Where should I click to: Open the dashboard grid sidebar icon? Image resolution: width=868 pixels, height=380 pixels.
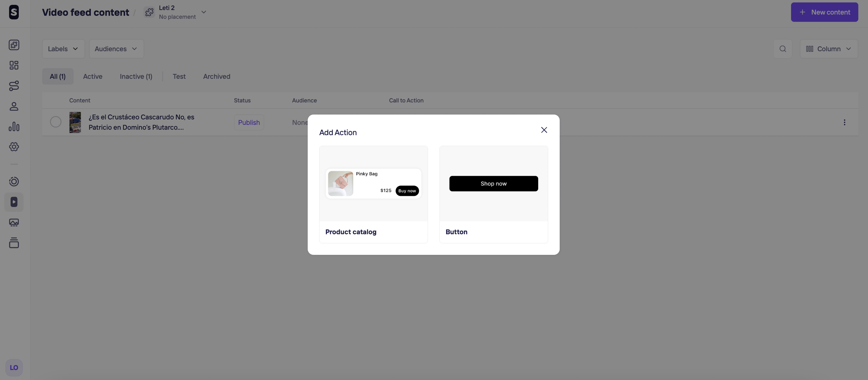(x=14, y=65)
